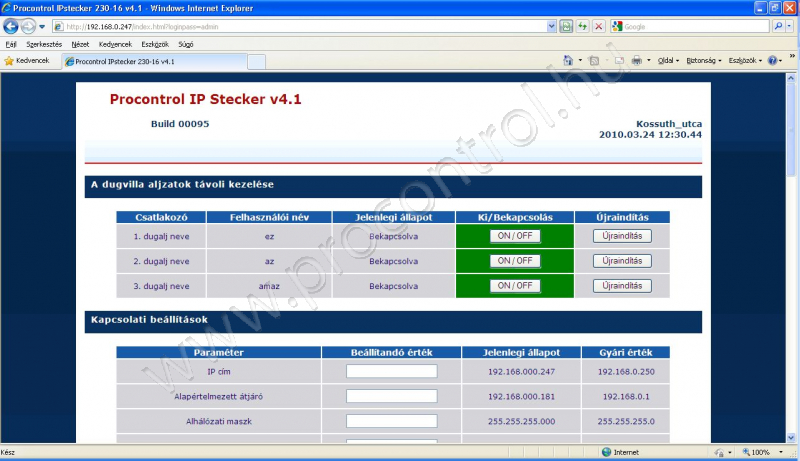Click the magnifier search button

pyautogui.click(x=778, y=26)
